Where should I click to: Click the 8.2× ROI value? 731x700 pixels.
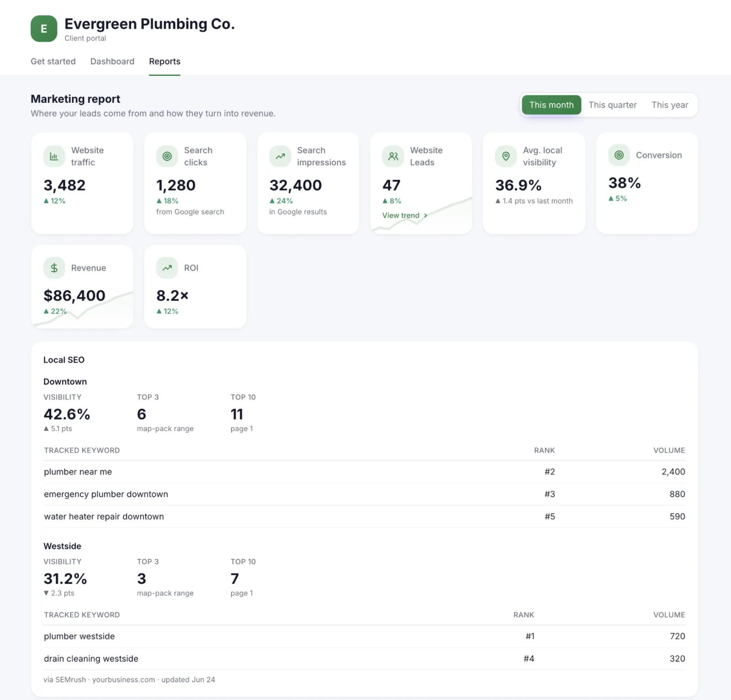click(x=172, y=296)
